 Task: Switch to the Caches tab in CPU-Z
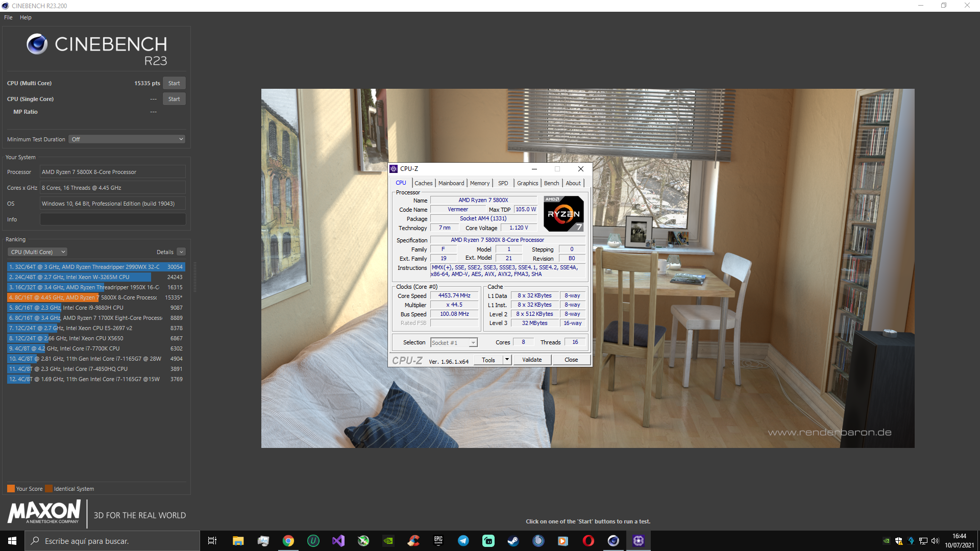point(423,183)
